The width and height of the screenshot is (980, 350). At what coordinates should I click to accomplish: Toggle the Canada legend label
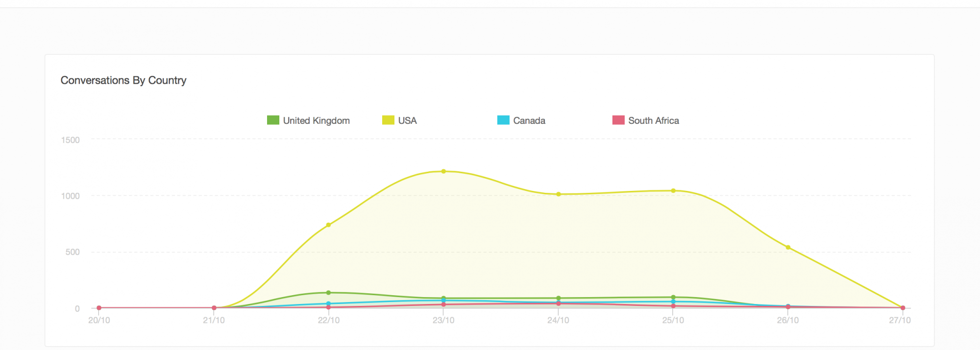(529, 120)
